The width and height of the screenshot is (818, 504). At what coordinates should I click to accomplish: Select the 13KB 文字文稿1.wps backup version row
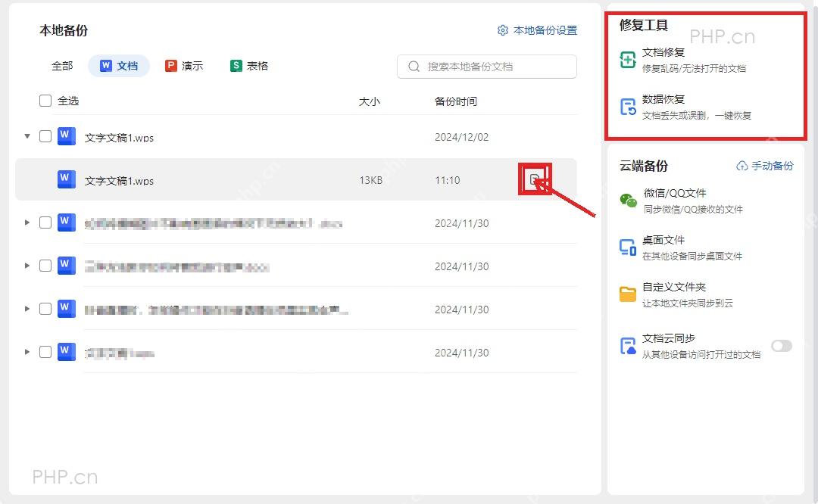[x=296, y=180]
